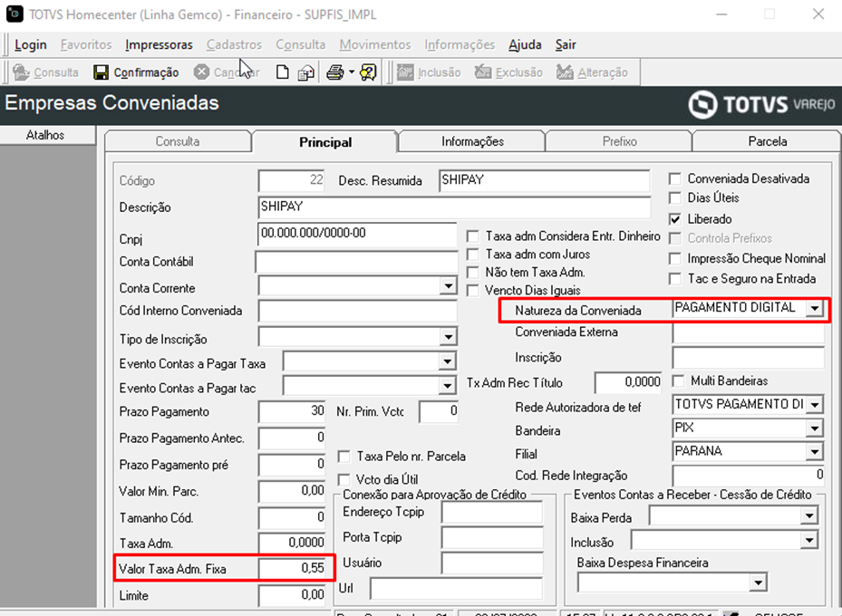Viewport: 842px width, 616px height.
Task: Switch to the Informações tab
Action: point(472,141)
